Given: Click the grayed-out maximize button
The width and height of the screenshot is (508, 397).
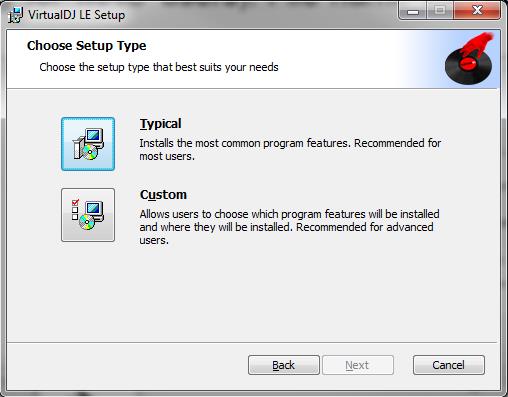Looking at the screenshot, I should (x=440, y=11).
